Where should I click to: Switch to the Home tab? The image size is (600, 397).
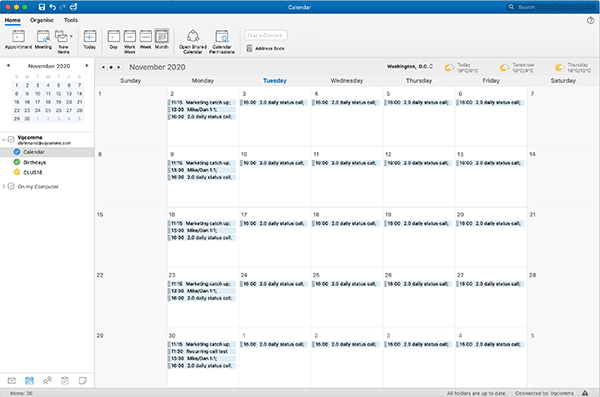pyautogui.click(x=13, y=20)
